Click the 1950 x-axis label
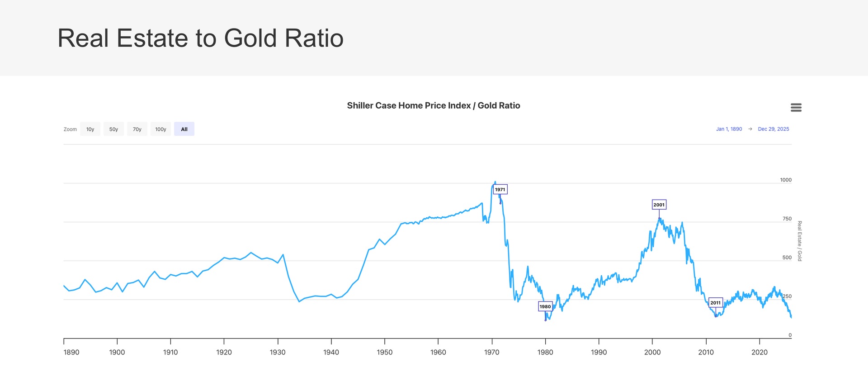 (385, 352)
